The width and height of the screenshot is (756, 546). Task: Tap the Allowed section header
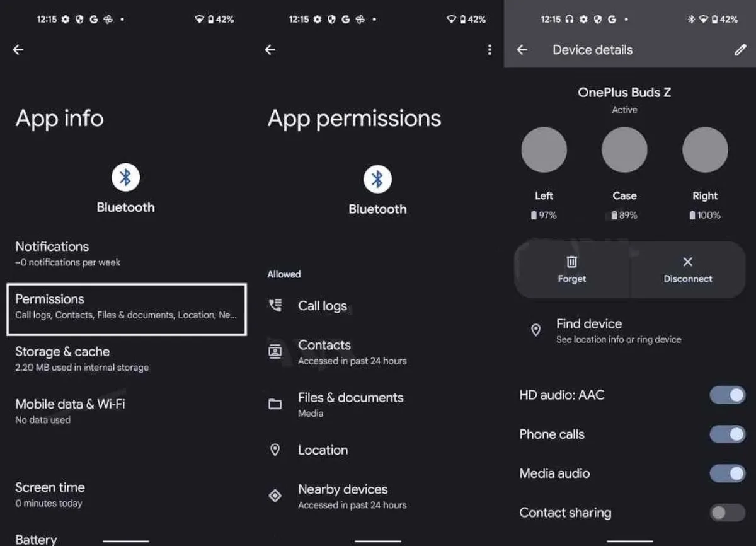tap(284, 274)
